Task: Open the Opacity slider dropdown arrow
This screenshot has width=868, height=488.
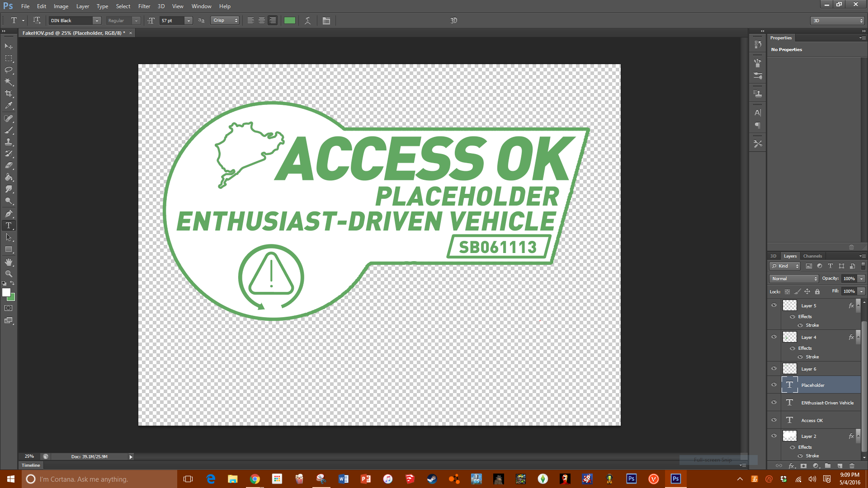Action: point(862,279)
